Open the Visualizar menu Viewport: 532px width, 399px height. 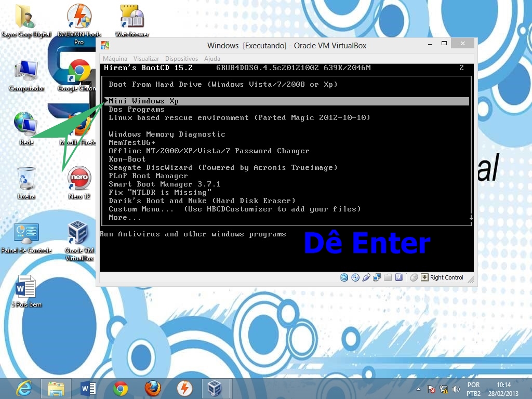click(x=146, y=59)
